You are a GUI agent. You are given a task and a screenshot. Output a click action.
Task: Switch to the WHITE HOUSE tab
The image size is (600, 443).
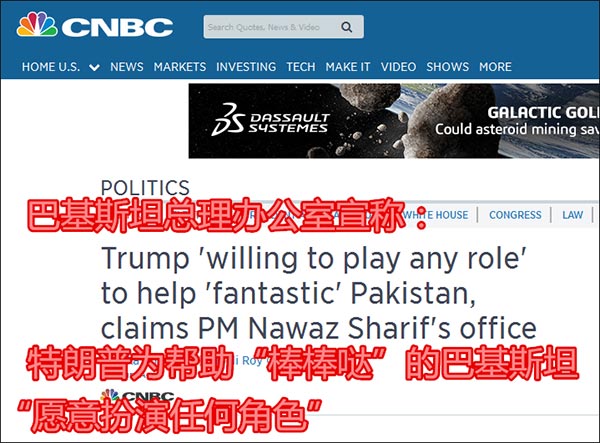435,215
